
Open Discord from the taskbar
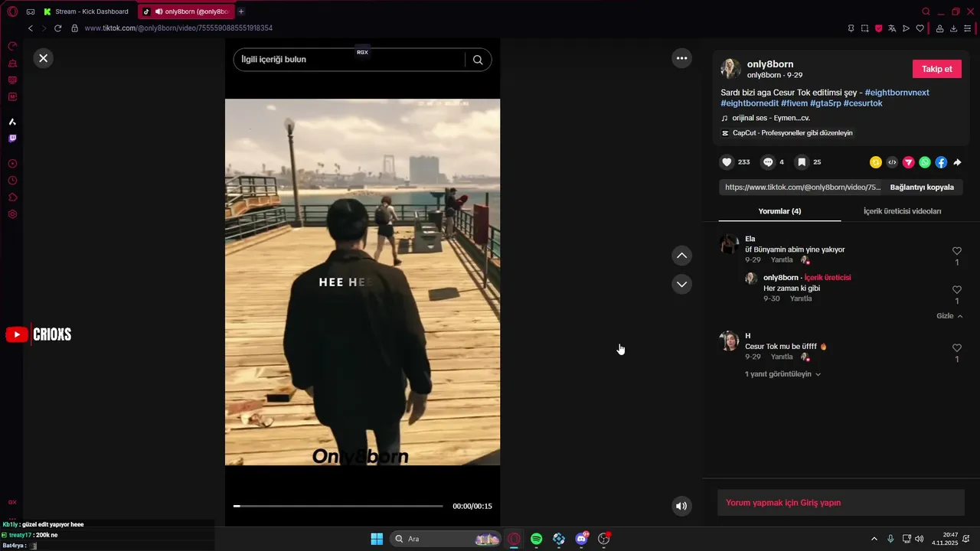click(581, 539)
